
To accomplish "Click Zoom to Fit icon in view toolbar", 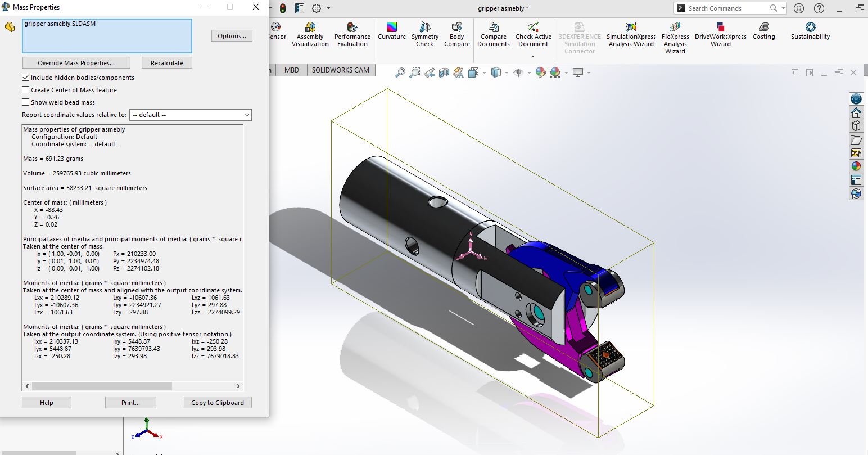I will (400, 73).
